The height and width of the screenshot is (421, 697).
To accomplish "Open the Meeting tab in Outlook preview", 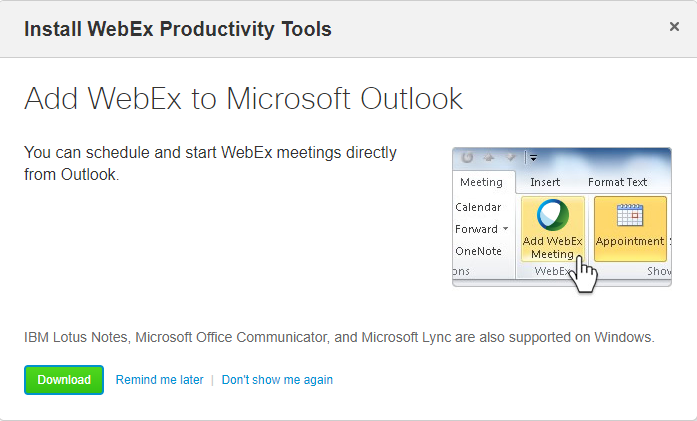I will coord(481,182).
